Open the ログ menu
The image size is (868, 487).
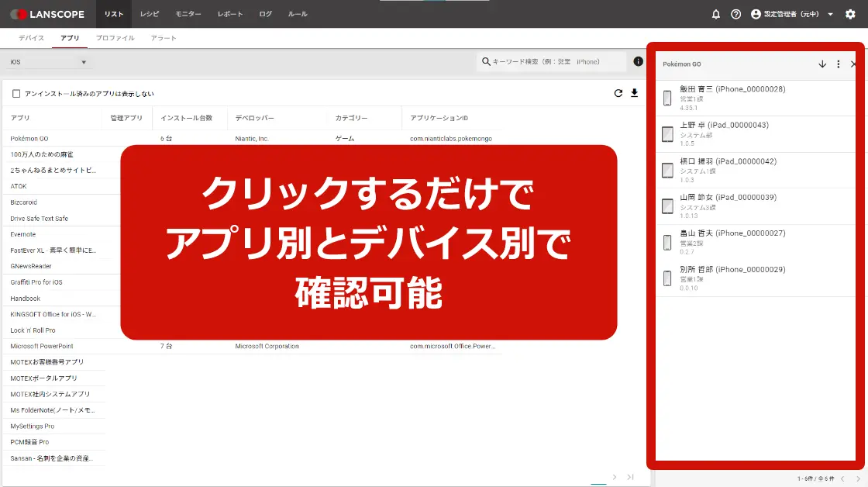[266, 14]
